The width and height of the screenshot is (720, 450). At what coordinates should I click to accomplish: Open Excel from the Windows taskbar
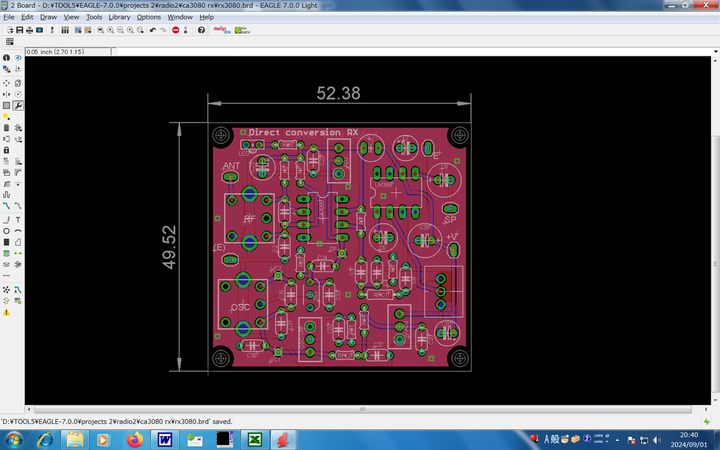tap(255, 439)
